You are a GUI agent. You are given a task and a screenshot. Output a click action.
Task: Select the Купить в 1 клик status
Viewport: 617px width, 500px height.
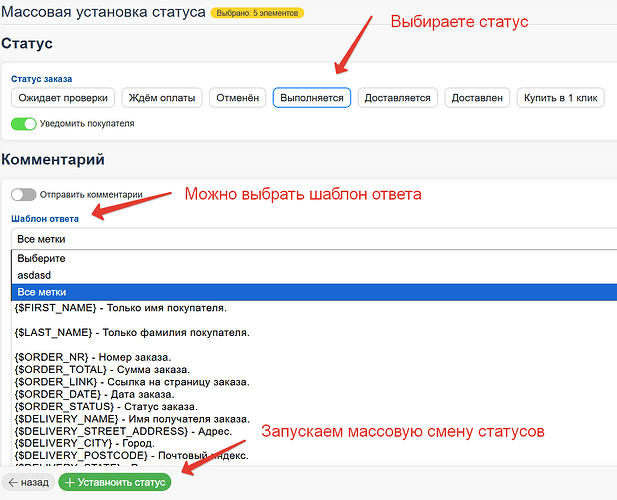coord(560,98)
